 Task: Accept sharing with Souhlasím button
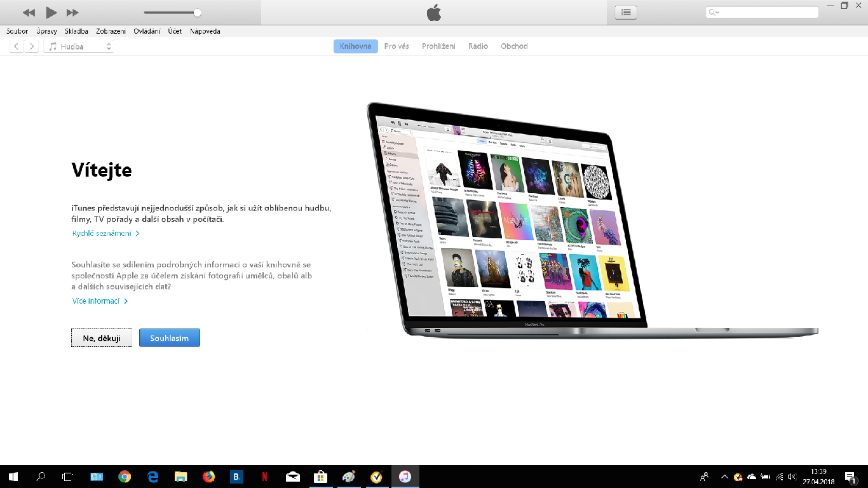point(170,338)
